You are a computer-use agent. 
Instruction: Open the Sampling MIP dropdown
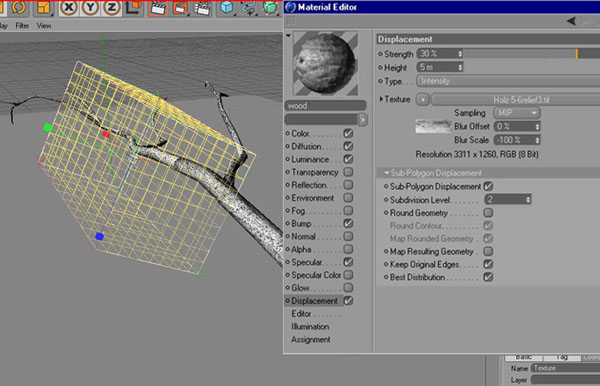click(517, 113)
